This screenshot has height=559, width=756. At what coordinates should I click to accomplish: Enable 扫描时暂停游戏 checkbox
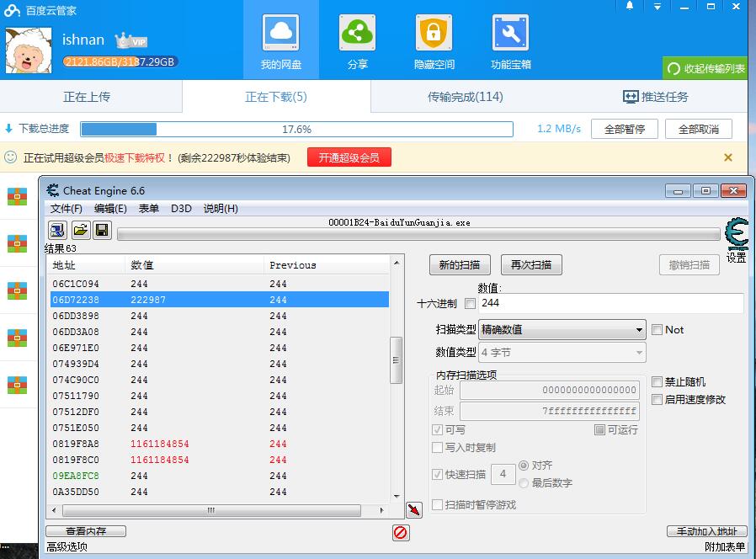click(437, 504)
